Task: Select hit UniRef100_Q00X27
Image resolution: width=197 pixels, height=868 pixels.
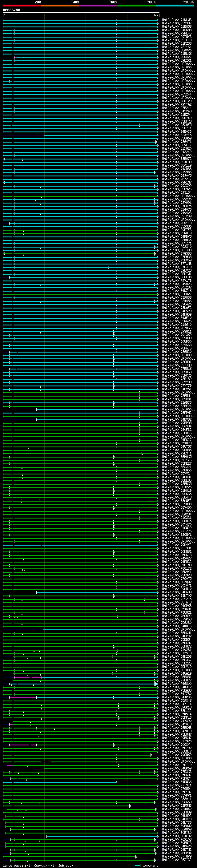Action: point(176,57)
